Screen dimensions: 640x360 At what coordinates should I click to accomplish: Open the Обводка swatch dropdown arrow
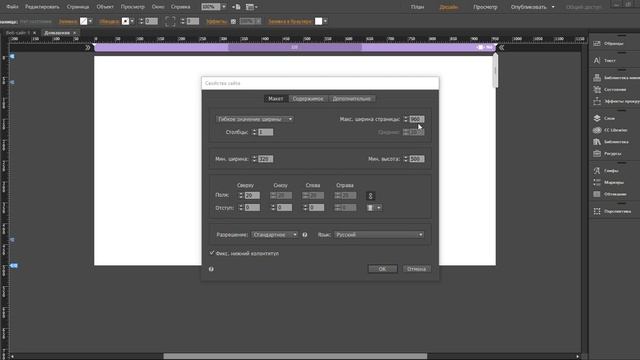click(132, 21)
